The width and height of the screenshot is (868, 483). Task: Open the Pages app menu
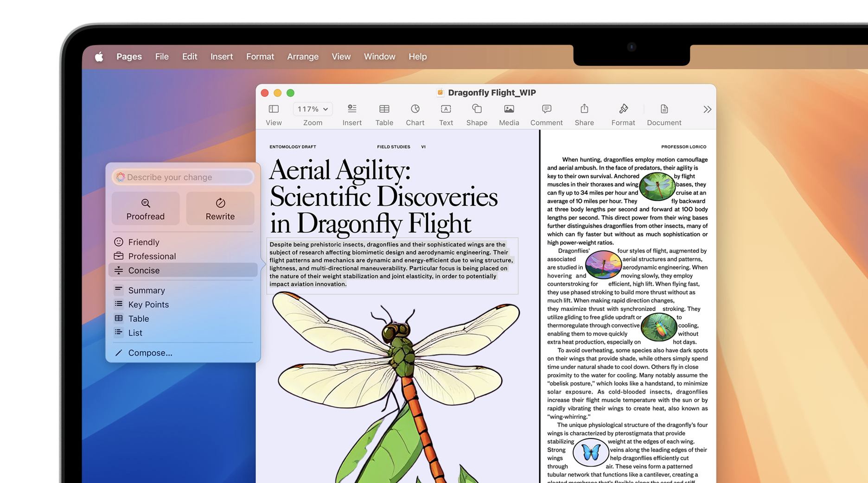pos(129,57)
